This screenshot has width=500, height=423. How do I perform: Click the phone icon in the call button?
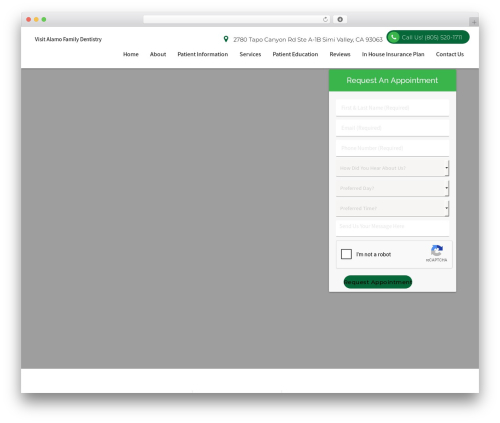coord(394,37)
